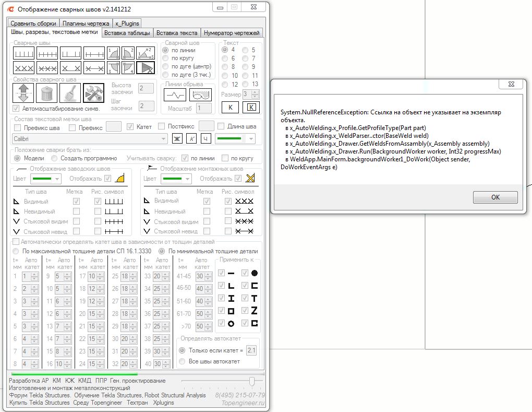The height and width of the screenshot is (412, 532).
Task: Expand the заводских швов color dropdown
Action: pyautogui.click(x=56, y=179)
